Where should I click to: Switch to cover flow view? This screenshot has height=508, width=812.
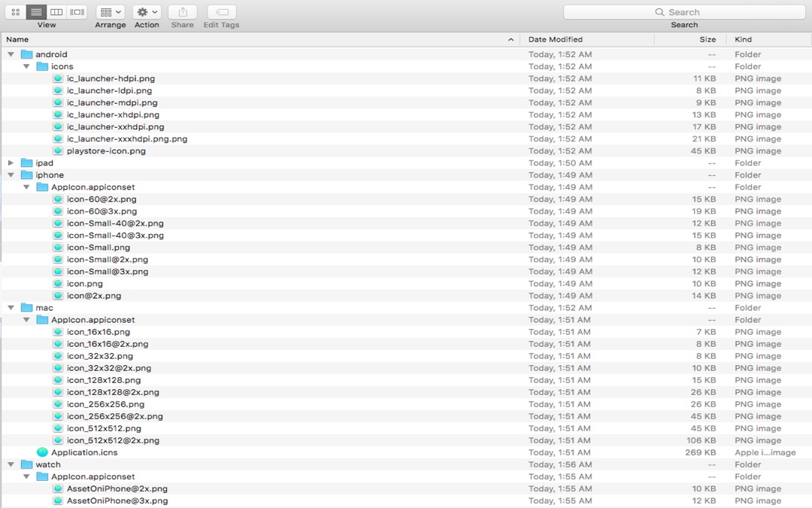tap(77, 11)
